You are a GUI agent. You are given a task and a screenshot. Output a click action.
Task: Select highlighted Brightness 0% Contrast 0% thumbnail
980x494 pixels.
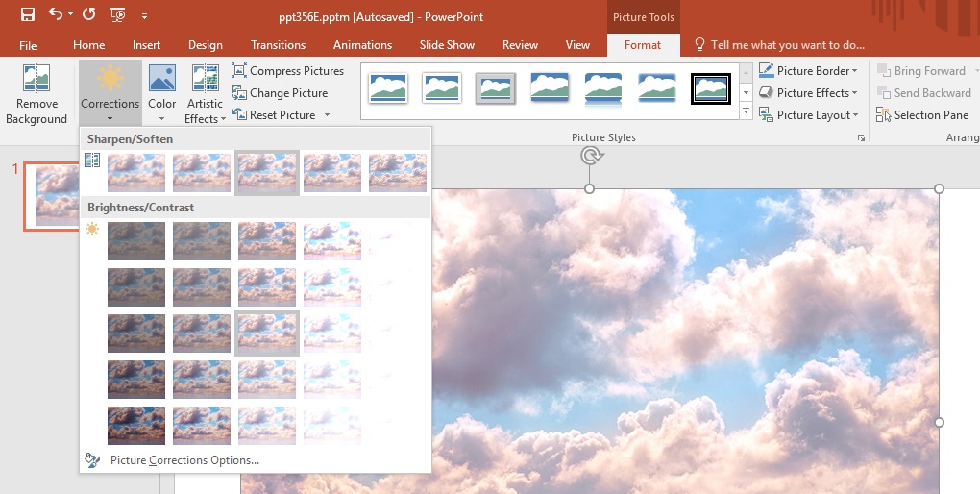tap(267, 333)
